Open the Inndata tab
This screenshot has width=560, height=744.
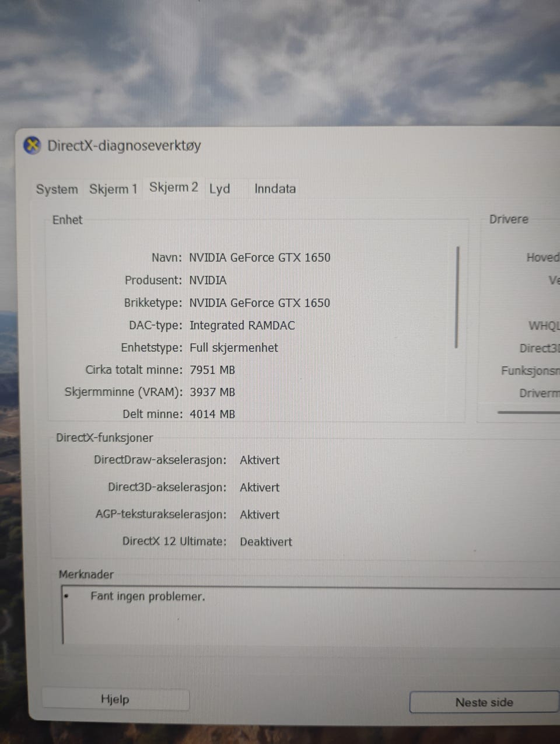(275, 188)
